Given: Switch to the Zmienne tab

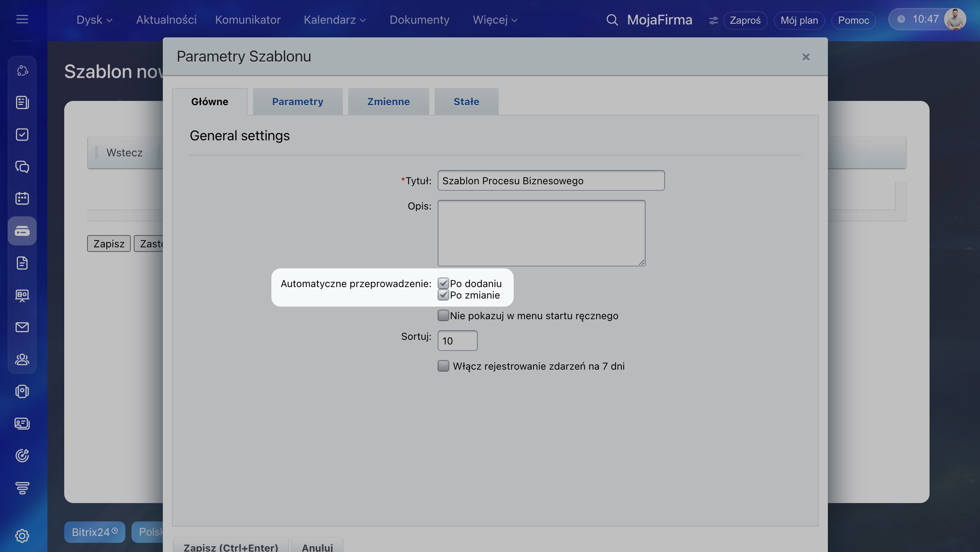Looking at the screenshot, I should tap(388, 102).
